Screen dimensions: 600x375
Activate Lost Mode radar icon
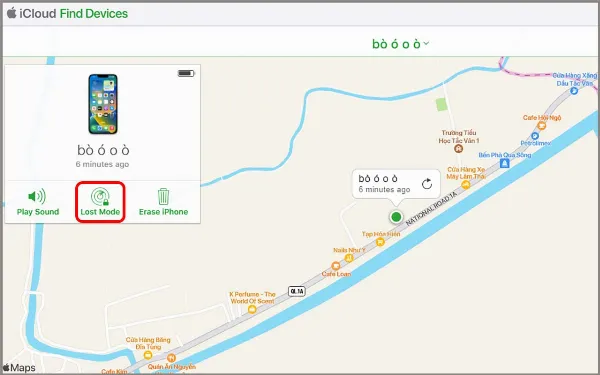click(x=100, y=197)
